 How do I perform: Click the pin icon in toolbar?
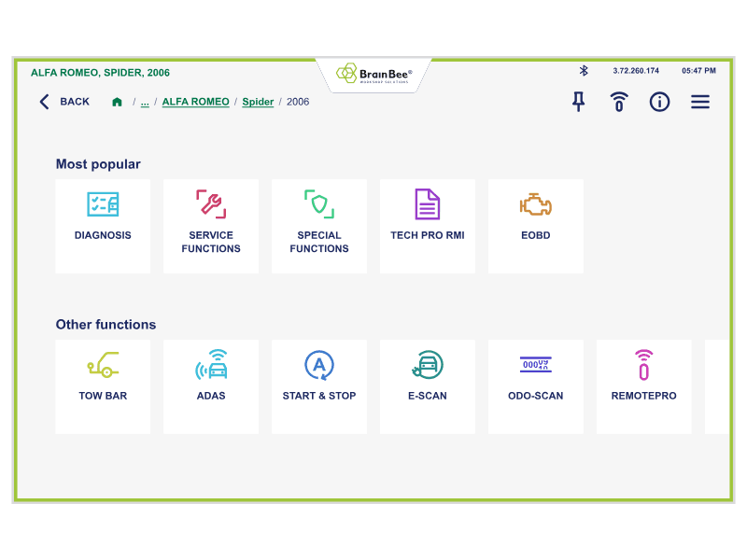pos(578,102)
